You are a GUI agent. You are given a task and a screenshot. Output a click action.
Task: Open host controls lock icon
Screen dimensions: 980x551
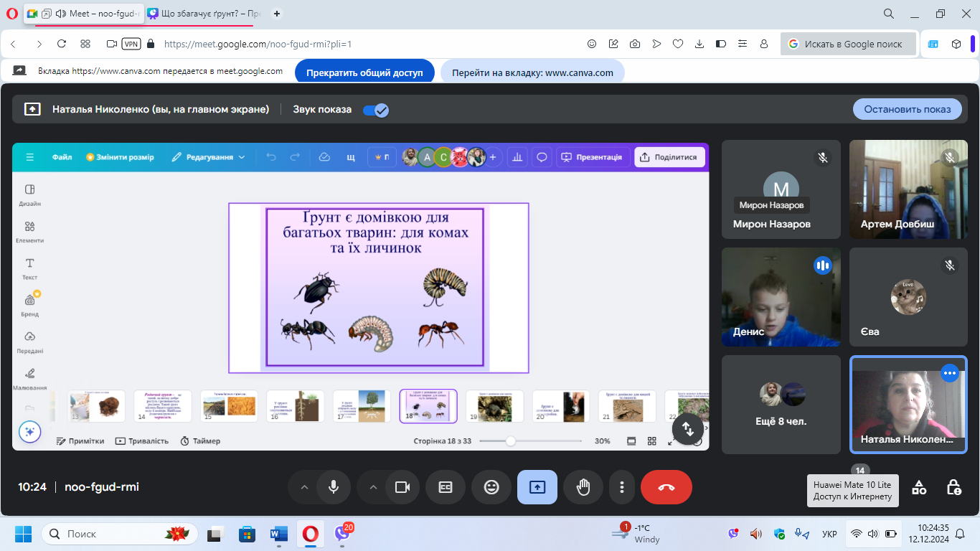[x=953, y=487]
